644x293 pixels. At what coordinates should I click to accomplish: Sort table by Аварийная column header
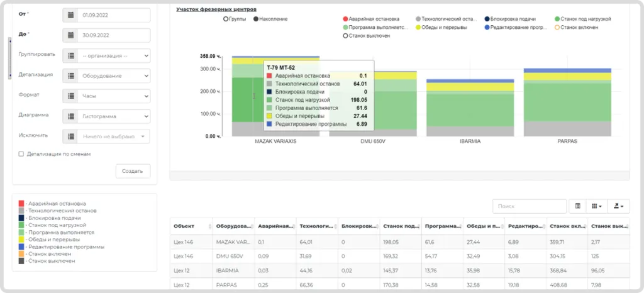point(275,226)
